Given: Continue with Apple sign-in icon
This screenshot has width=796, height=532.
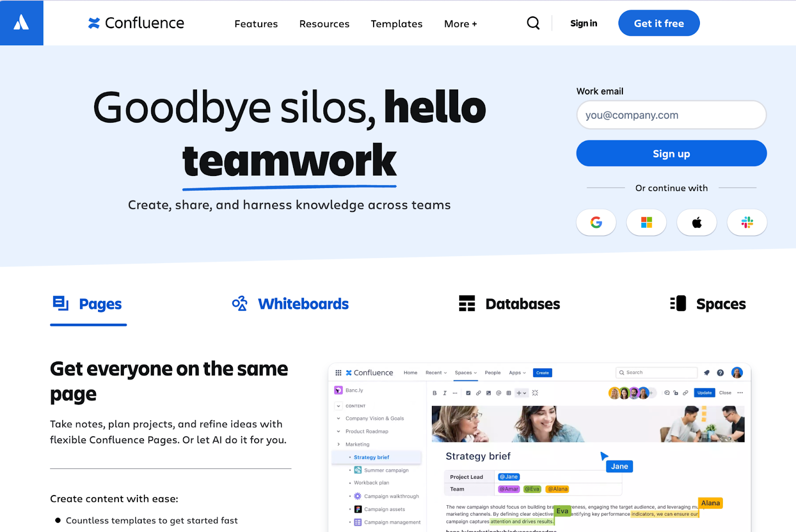Looking at the screenshot, I should [696, 222].
